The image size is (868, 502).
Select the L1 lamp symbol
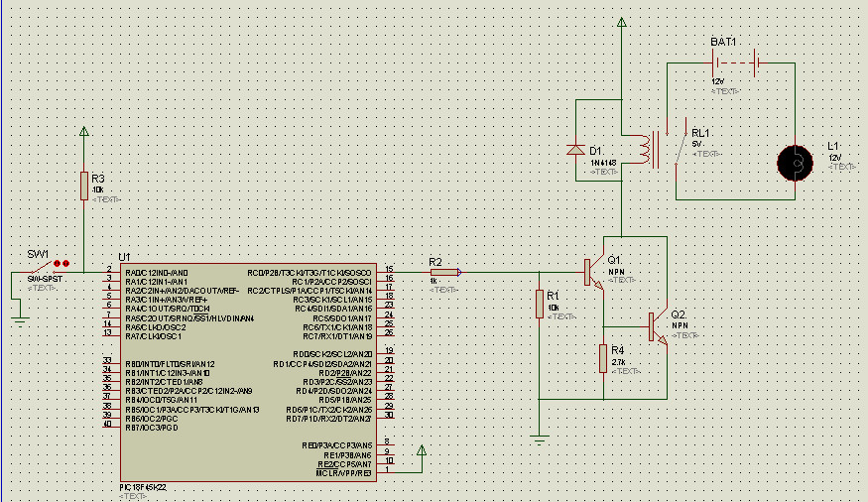(795, 164)
